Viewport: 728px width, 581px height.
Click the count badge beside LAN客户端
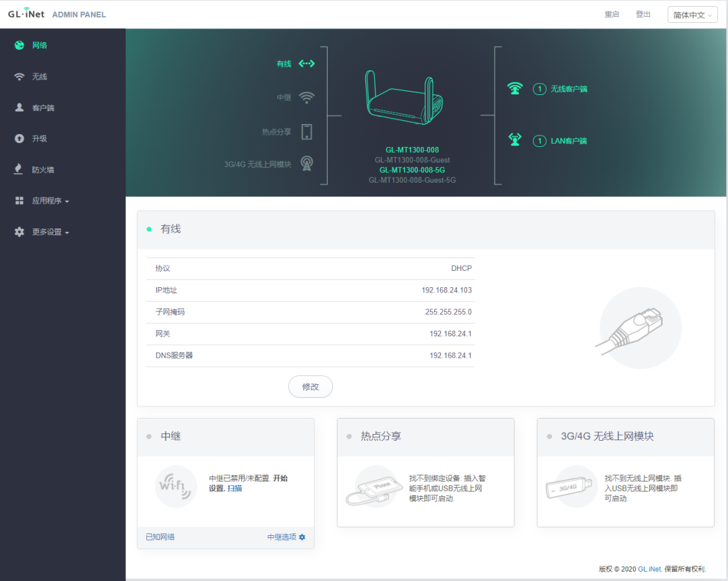[539, 141]
